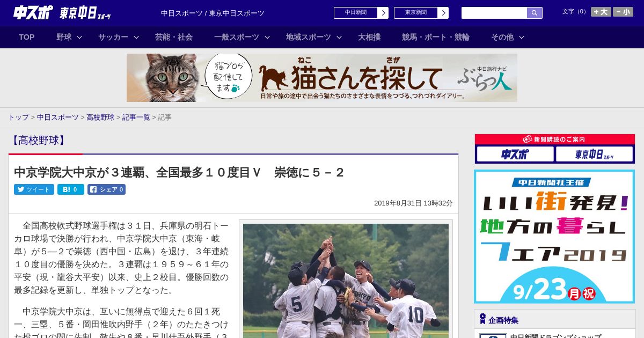
Task: Expand the その他 dropdown chevron
Action: pos(522,37)
